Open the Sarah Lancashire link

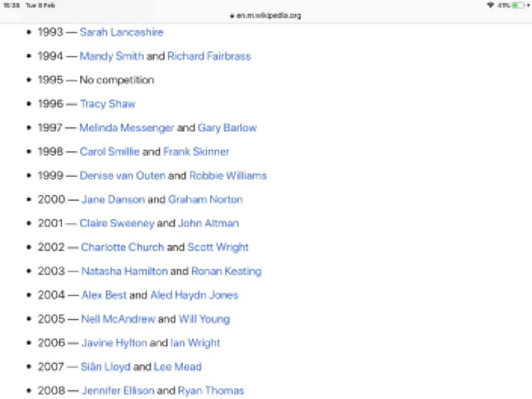pos(121,32)
